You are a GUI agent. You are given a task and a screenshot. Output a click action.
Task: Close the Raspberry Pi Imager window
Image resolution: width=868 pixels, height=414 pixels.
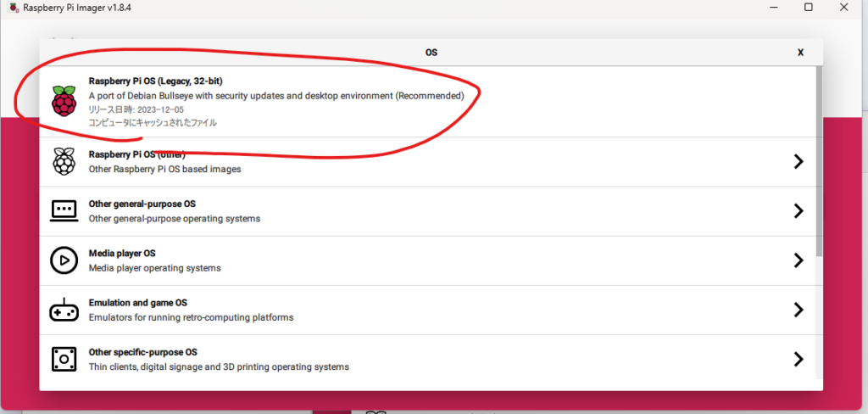tap(843, 7)
